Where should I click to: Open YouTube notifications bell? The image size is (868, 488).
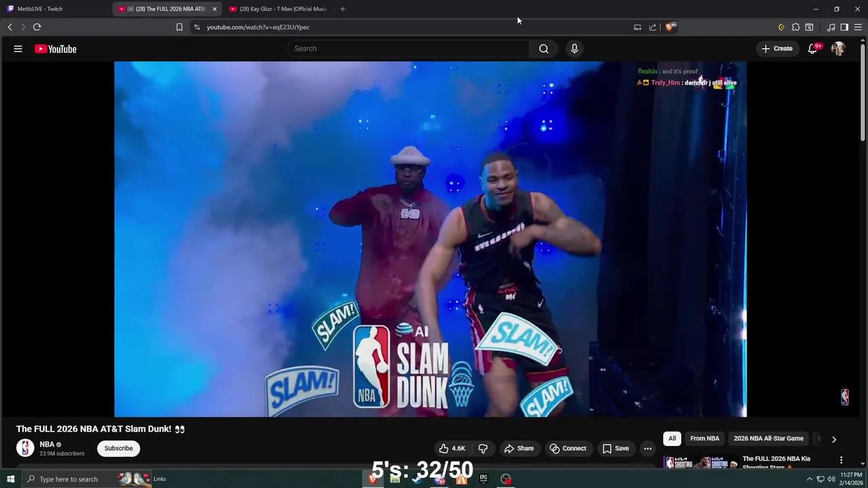tap(812, 49)
